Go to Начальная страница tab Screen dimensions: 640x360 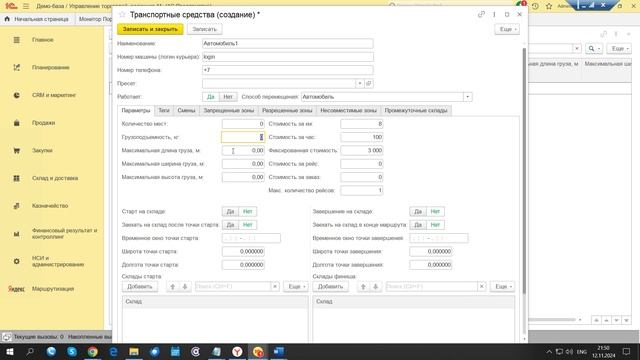(38, 19)
